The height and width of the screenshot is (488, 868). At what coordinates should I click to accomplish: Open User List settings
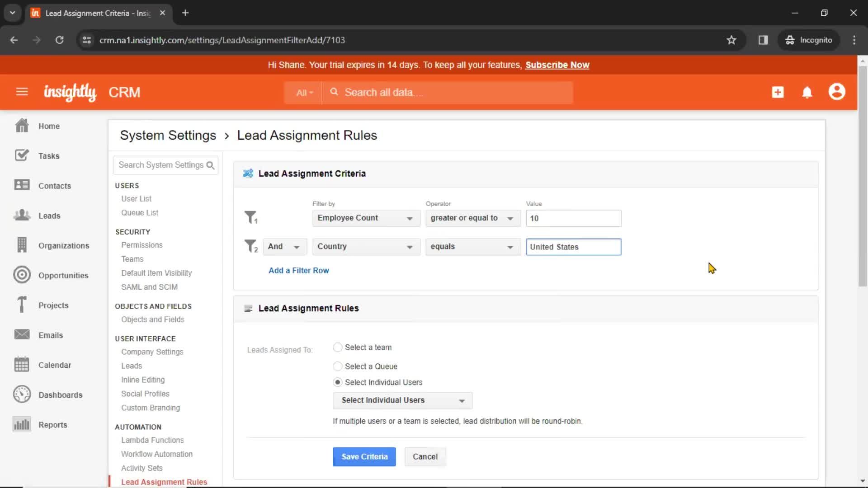coord(136,198)
